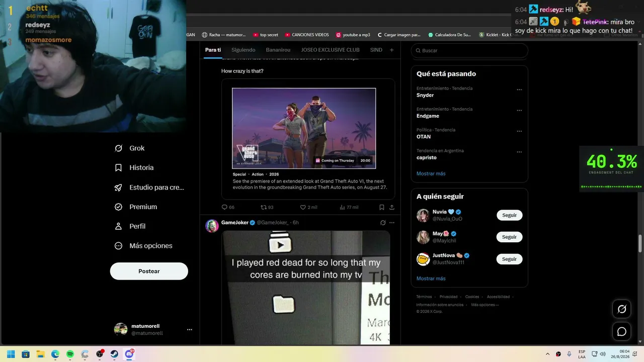Click the Buscar search field

(x=469, y=51)
